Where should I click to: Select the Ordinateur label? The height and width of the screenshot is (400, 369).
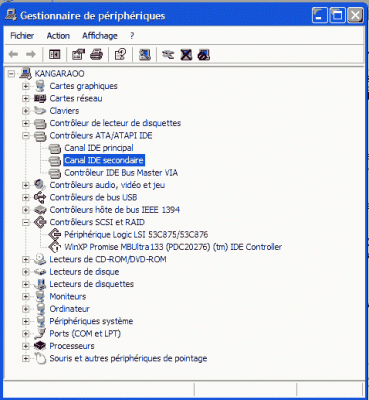click(x=69, y=309)
